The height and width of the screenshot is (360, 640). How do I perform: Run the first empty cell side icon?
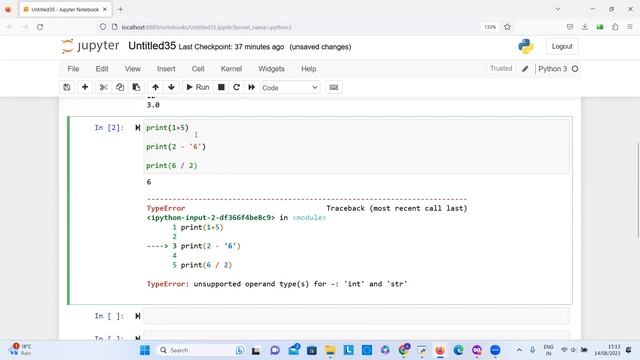point(138,316)
